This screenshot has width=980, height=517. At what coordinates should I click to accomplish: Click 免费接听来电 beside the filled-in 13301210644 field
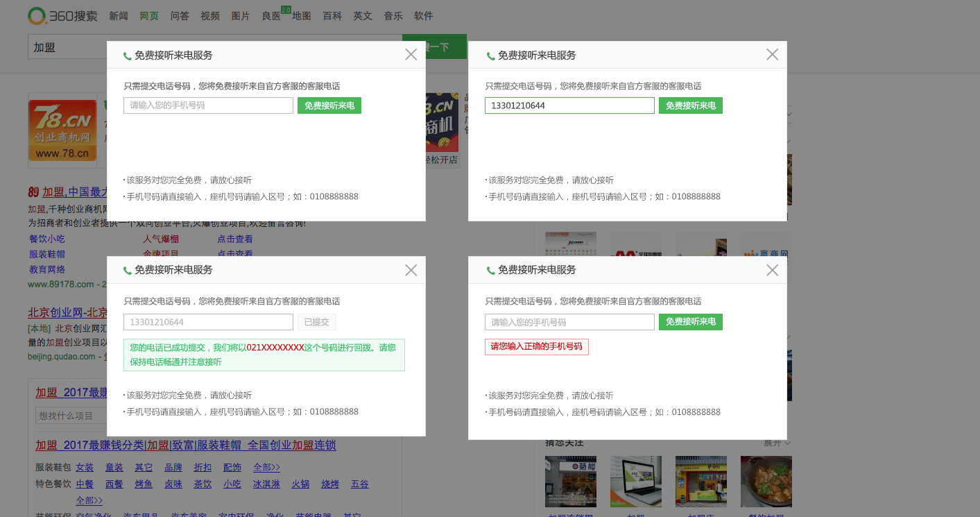(691, 105)
